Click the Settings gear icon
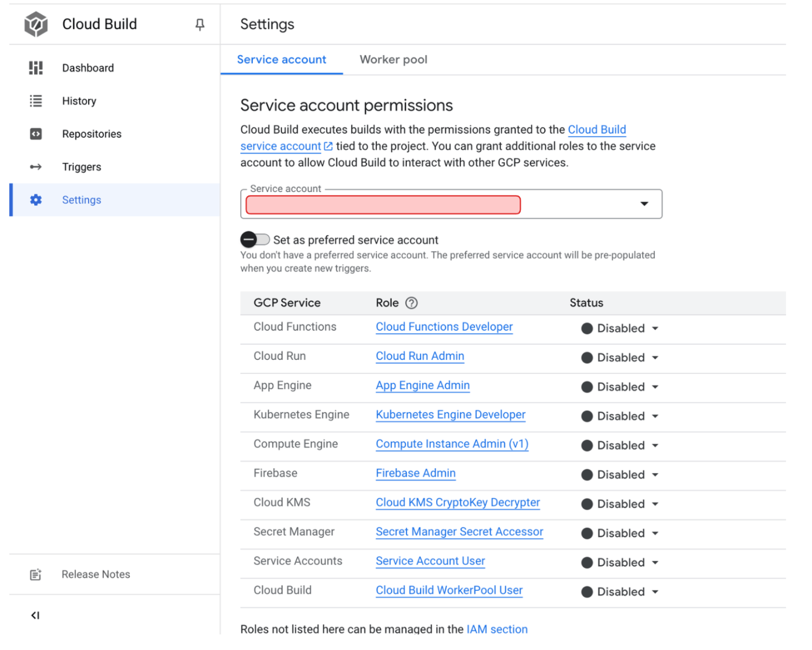The height and width of the screenshot is (650, 812). pos(36,200)
